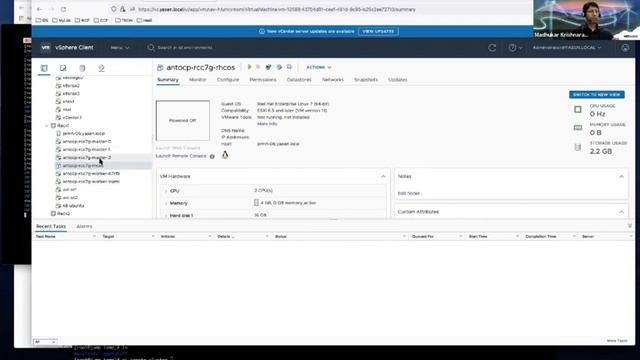Select the antocp-rcc7g-master-1 VM
Screen dimensions: 640x360
pos(86,150)
